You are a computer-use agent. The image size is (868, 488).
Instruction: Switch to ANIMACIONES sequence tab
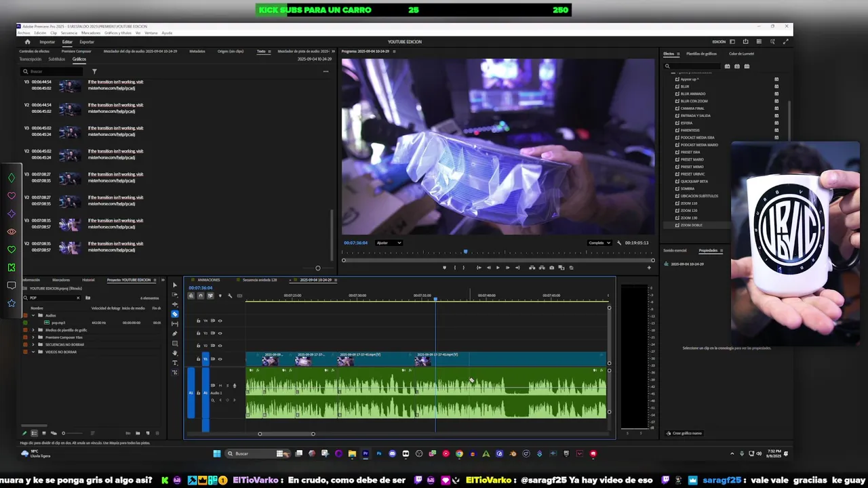209,280
